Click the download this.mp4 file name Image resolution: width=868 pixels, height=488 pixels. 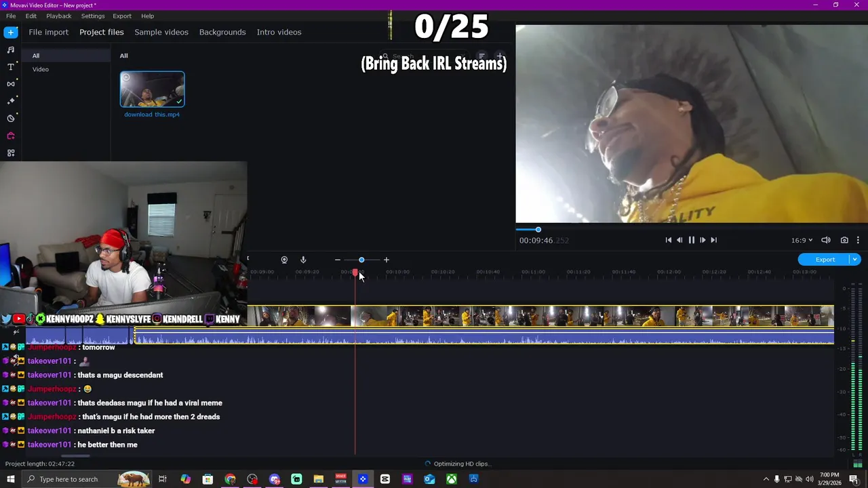coord(152,115)
